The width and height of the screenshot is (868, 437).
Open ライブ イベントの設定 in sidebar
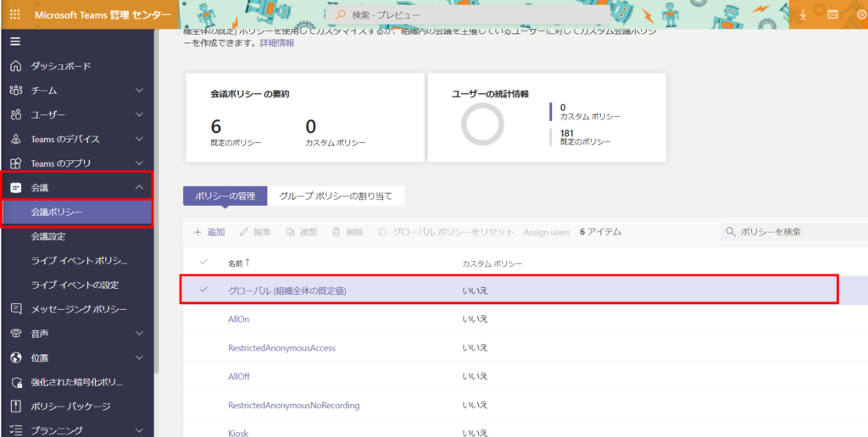[75, 285]
